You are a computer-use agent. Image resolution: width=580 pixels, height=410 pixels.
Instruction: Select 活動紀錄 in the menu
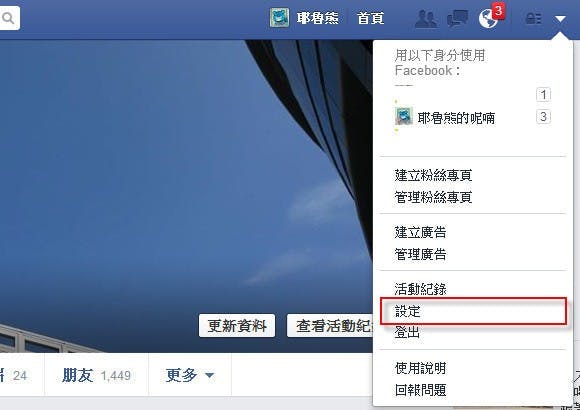tap(421, 289)
